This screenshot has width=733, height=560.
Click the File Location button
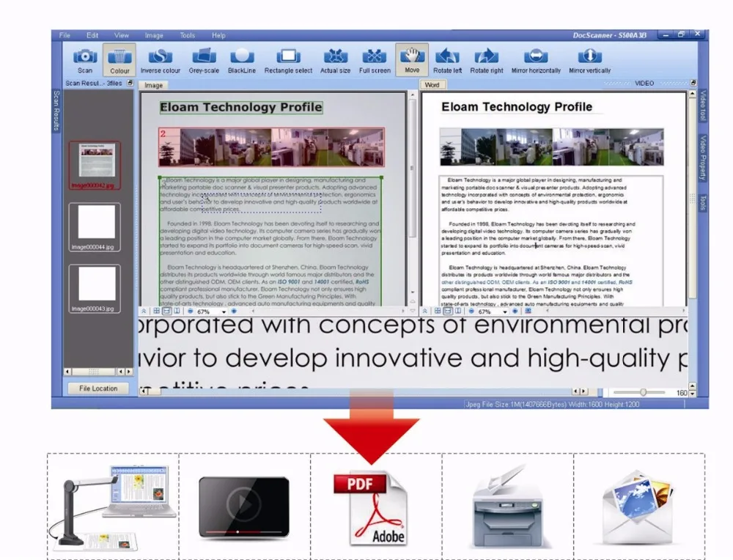pyautogui.click(x=98, y=388)
